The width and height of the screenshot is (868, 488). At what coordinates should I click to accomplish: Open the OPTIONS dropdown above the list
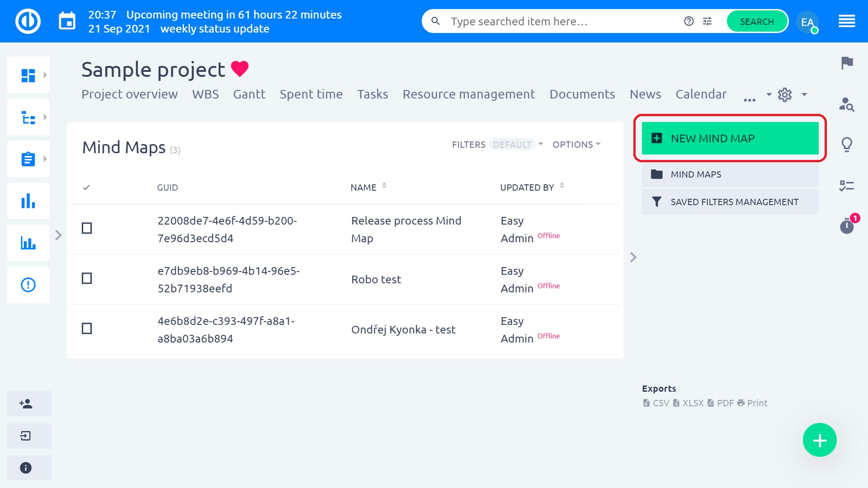pos(576,144)
